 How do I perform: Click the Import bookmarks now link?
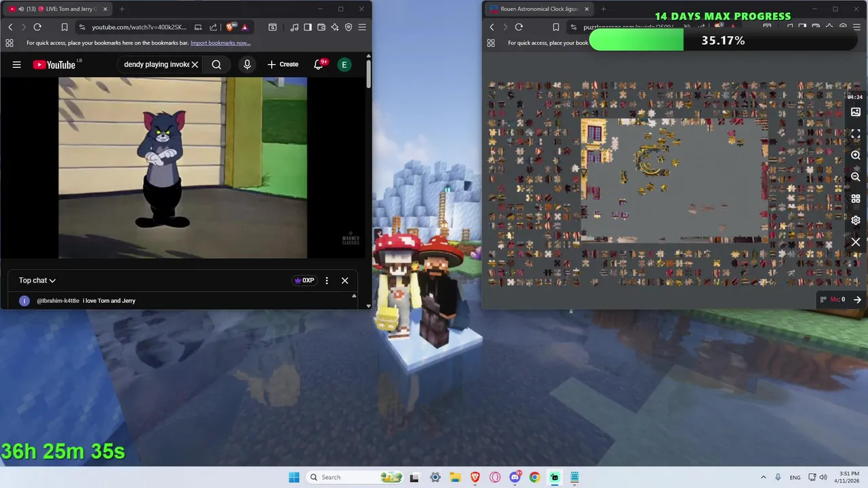(x=220, y=43)
